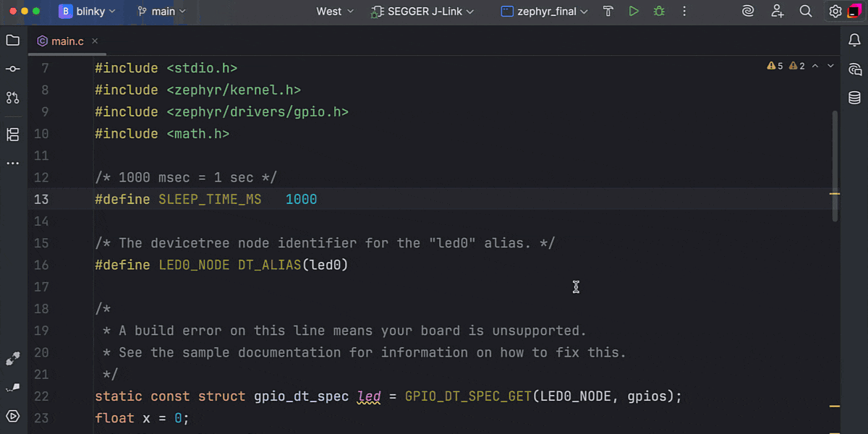868x434 pixels.
Task: Open the main branch dropdown
Action: [161, 12]
